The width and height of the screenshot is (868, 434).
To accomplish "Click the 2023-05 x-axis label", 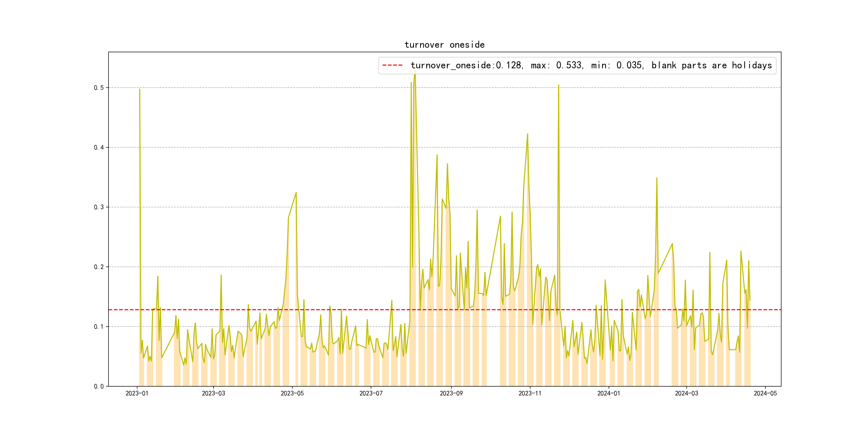I will click(x=292, y=393).
